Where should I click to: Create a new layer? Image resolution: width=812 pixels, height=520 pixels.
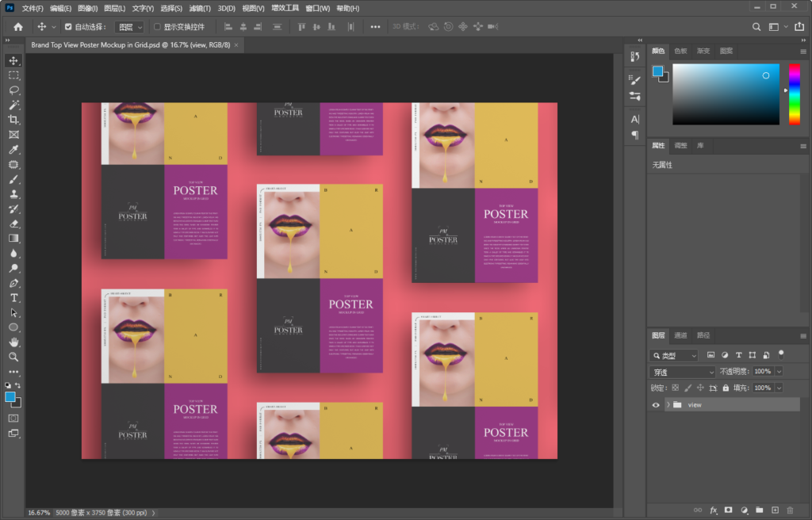[775, 510]
